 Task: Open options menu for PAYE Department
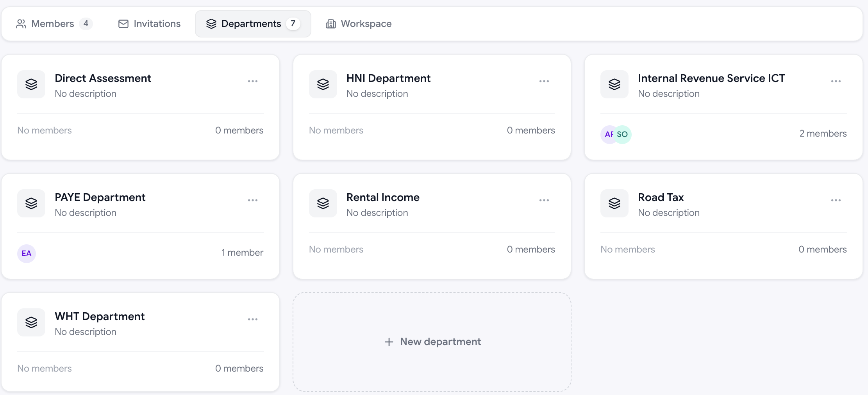coord(253,200)
